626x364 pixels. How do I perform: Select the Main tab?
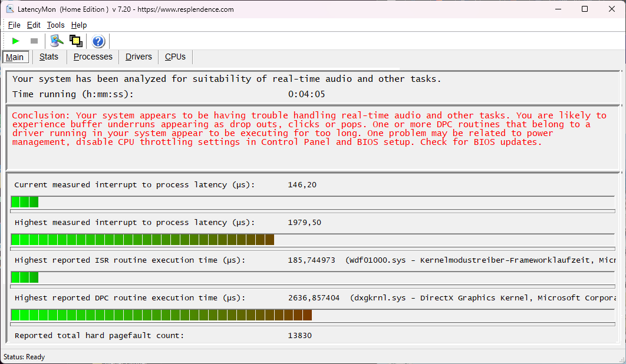tap(15, 57)
